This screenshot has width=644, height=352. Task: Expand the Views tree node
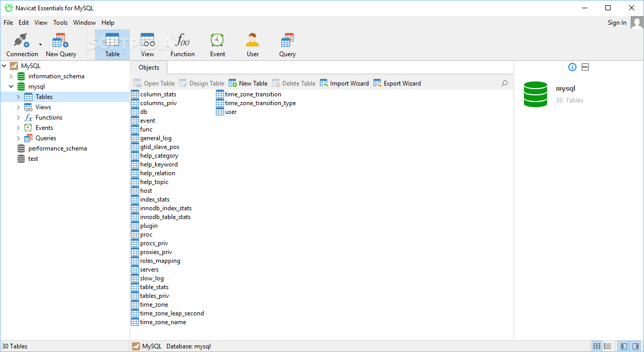tap(19, 107)
